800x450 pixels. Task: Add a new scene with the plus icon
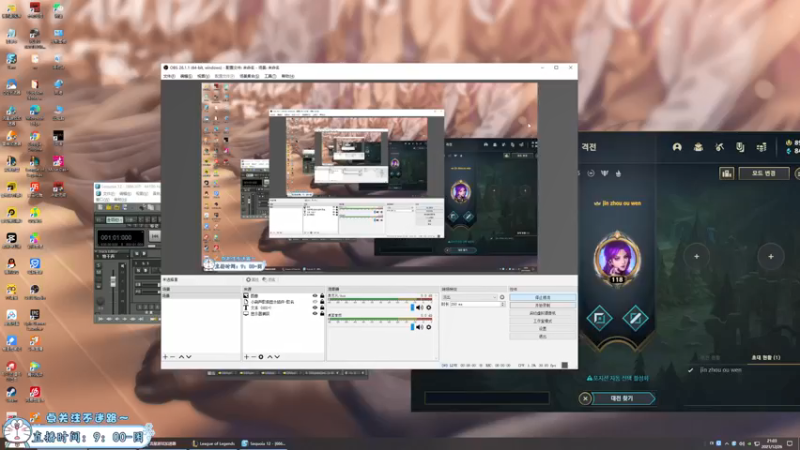(165, 357)
